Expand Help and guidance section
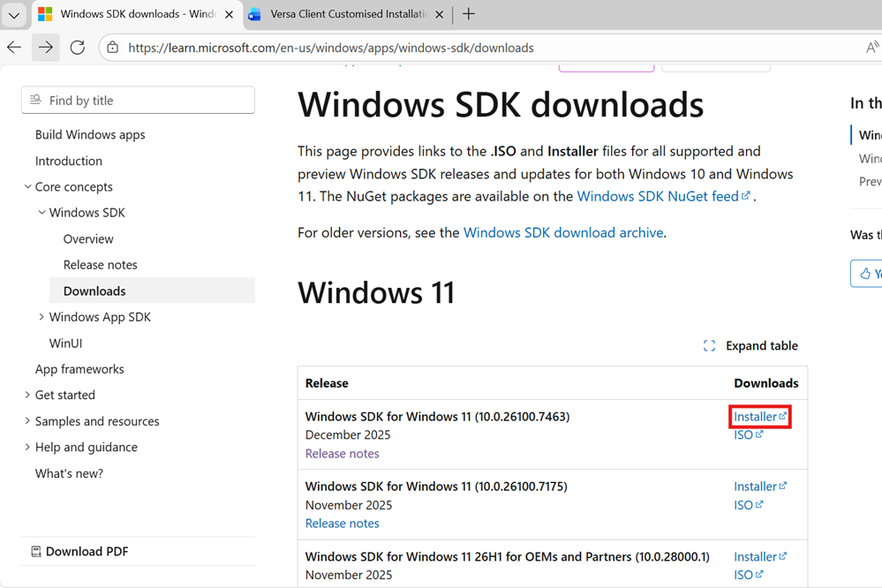The width and height of the screenshot is (882, 588). [x=27, y=447]
